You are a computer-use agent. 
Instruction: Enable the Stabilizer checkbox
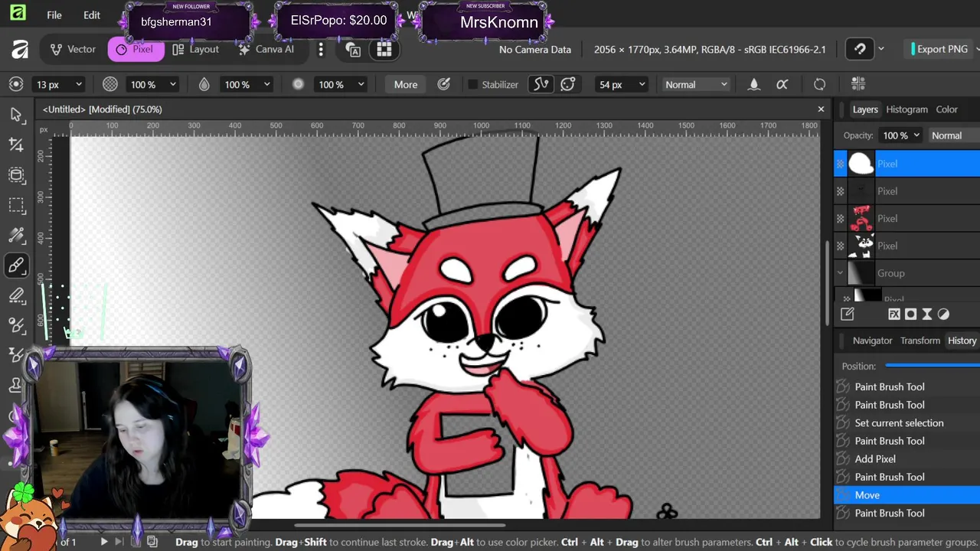coord(473,85)
